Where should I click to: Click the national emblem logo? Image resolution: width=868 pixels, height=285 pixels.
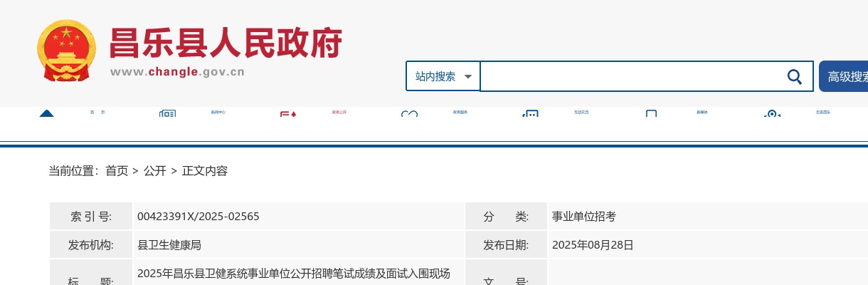tap(65, 51)
